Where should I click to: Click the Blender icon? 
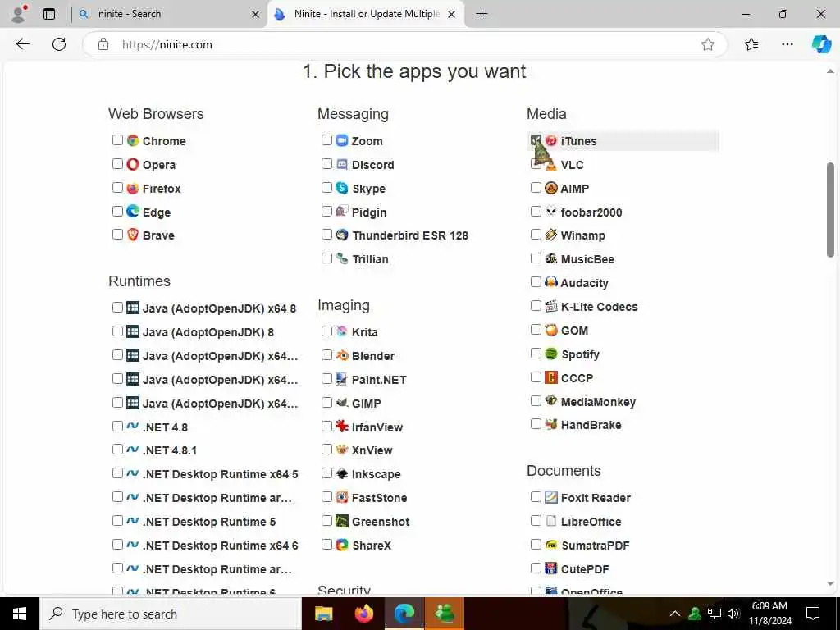(x=342, y=355)
